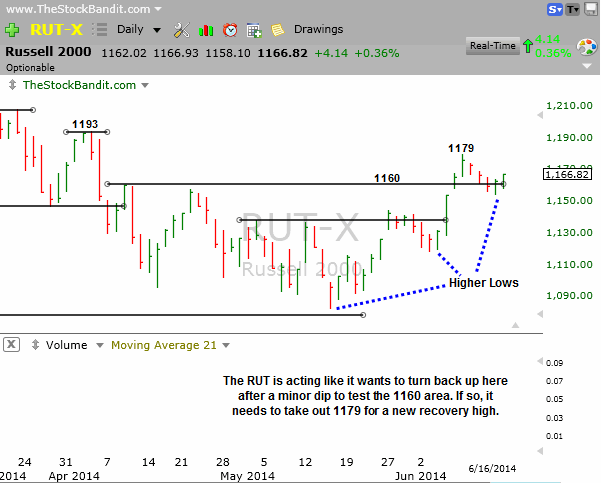Open the chart settings wrench and screwdriver icon
Viewport: 601px width, 483px height.
[181, 30]
